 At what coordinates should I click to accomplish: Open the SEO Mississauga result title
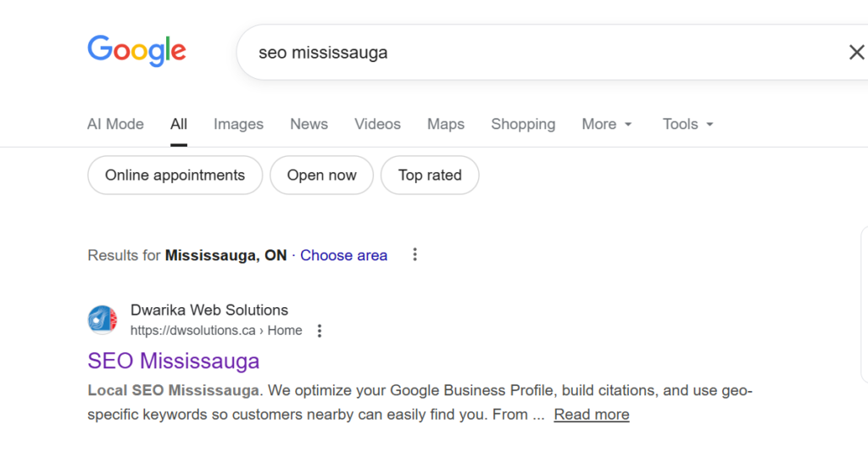pos(173,361)
